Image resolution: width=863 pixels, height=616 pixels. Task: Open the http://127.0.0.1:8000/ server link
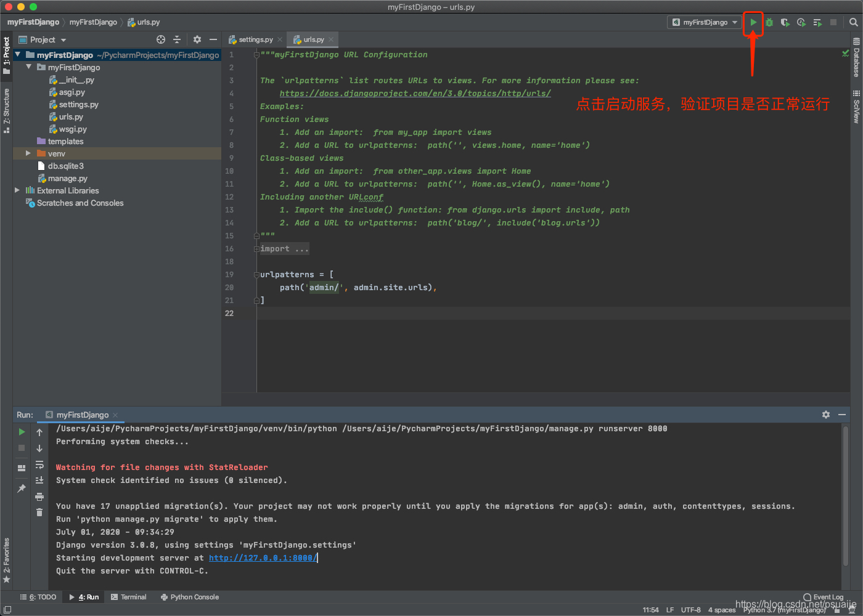(x=263, y=558)
